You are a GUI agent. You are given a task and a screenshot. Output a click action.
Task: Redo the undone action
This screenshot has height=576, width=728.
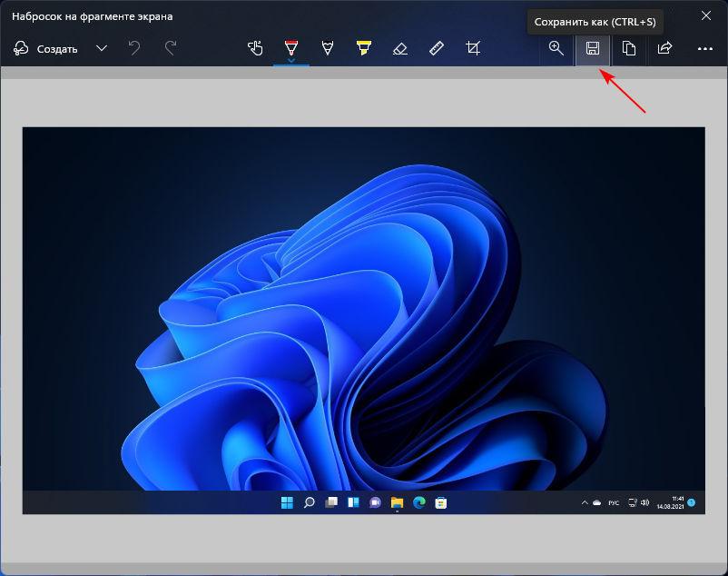point(171,48)
